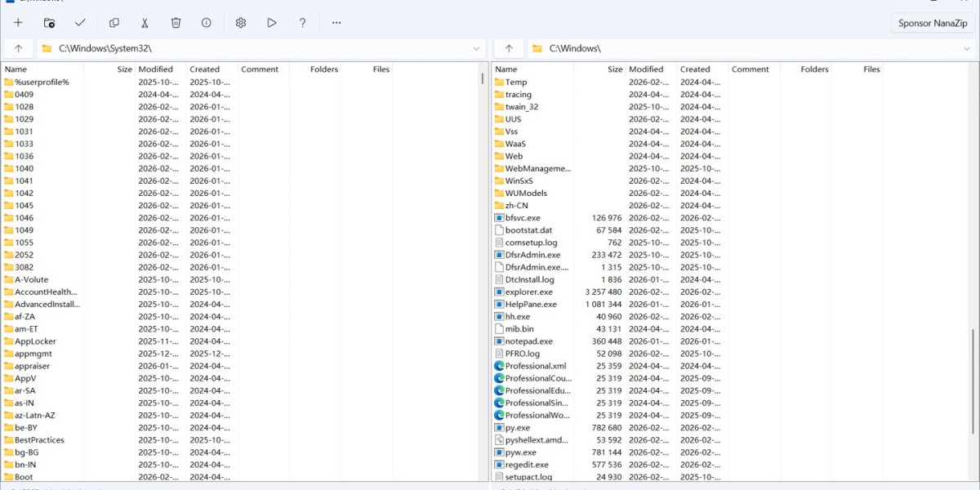Click the Delete trash can icon
The height and width of the screenshot is (490, 980).
coord(176,23)
